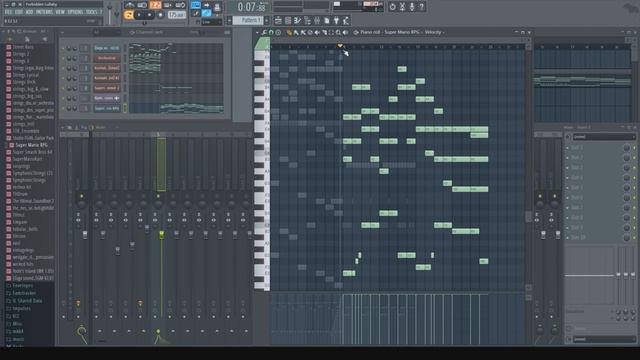Click the Draw pencil tool in piano roll
This screenshot has height=360, width=640.
tap(290, 32)
